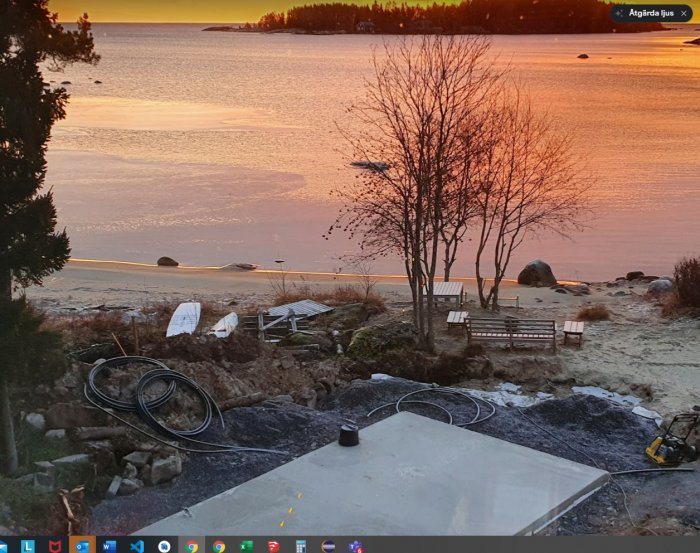Image resolution: width=700 pixels, height=553 pixels.
Task: Open the Calculator app in the taskbar
Action: 301,546
